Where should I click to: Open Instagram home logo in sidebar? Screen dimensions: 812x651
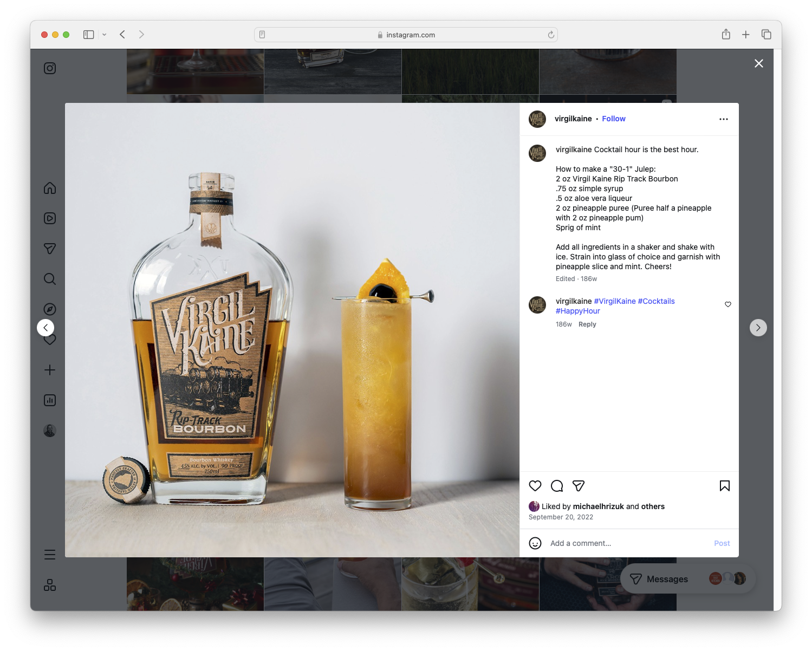[50, 68]
